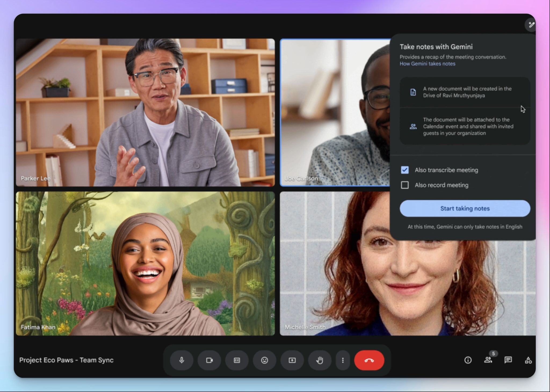Open chat with everyone

(508, 360)
